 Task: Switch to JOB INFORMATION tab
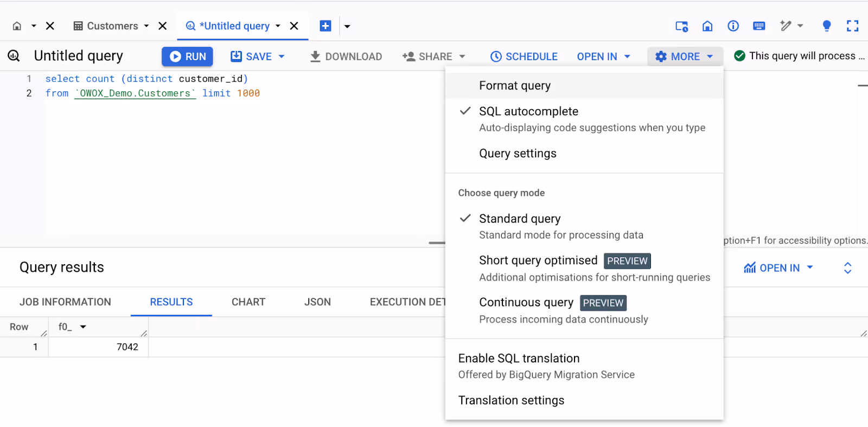pyautogui.click(x=65, y=302)
